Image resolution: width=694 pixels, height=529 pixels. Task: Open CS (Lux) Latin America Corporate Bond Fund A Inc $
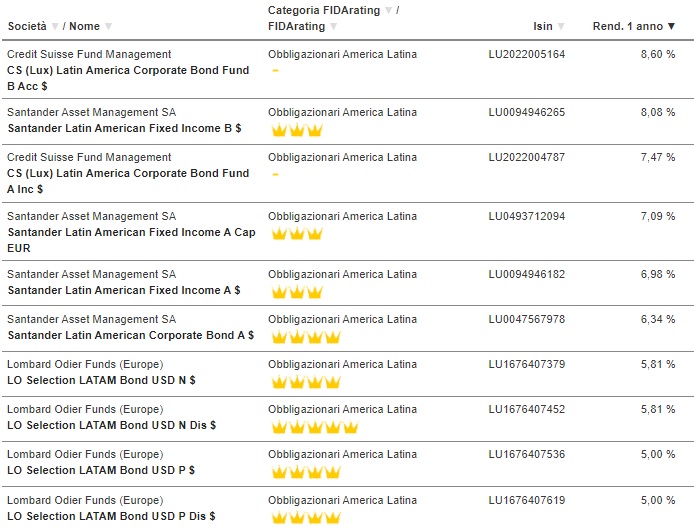click(128, 181)
